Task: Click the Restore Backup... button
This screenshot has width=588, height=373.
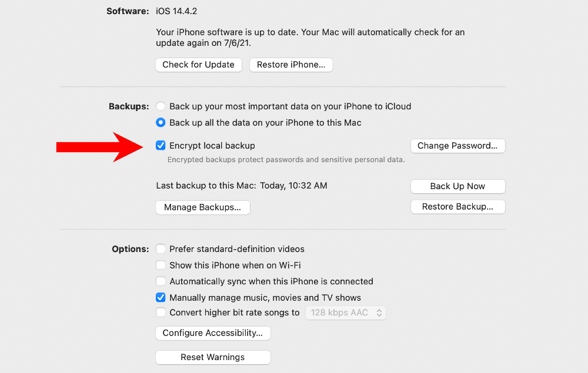Action: click(457, 206)
